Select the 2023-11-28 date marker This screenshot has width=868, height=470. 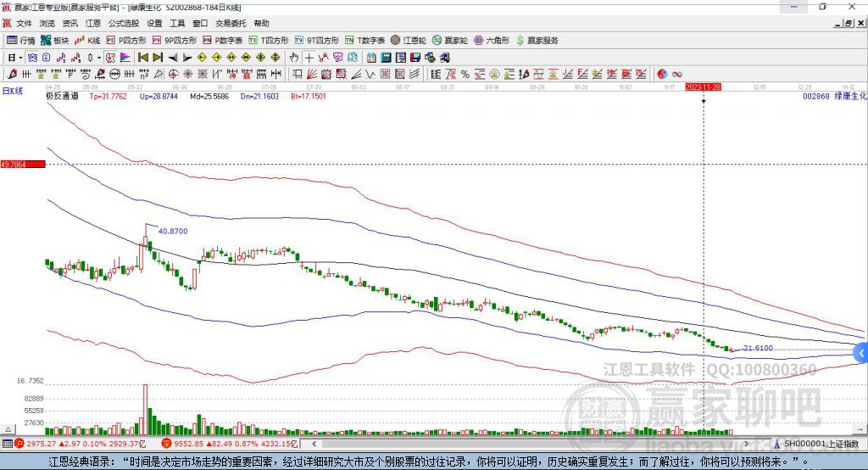tap(703, 87)
